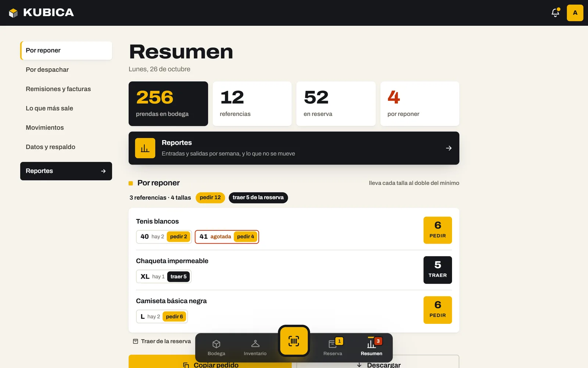
Task: Click pedir 2 for Tenis blancos size 40
Action: tap(179, 237)
